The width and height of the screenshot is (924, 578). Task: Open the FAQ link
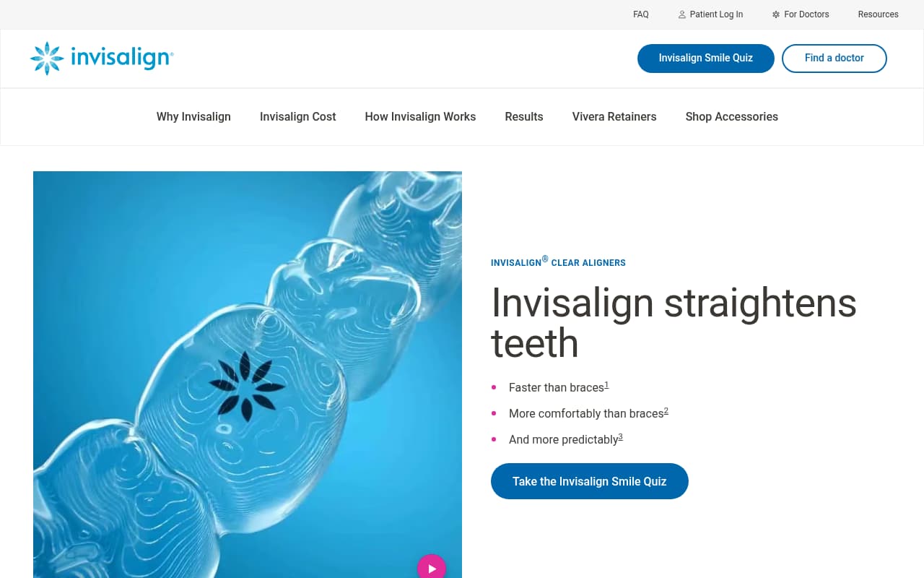[641, 14]
